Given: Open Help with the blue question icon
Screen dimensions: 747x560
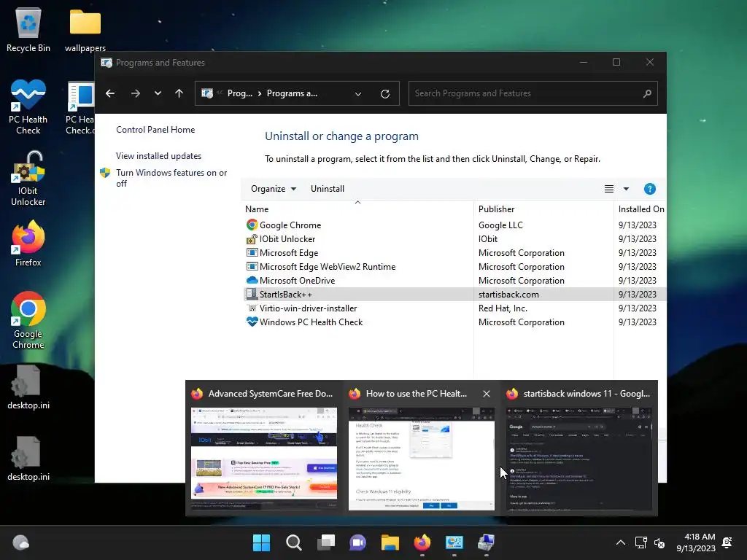Looking at the screenshot, I should [649, 189].
